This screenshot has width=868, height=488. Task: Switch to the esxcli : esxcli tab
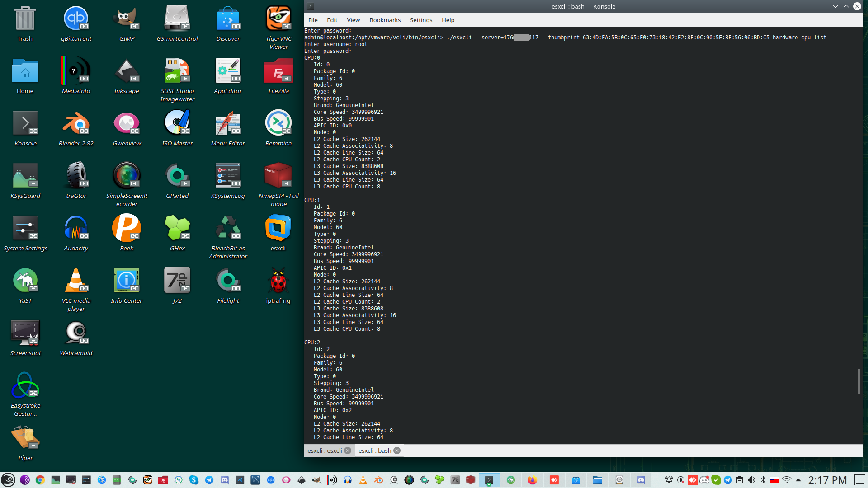click(x=325, y=450)
